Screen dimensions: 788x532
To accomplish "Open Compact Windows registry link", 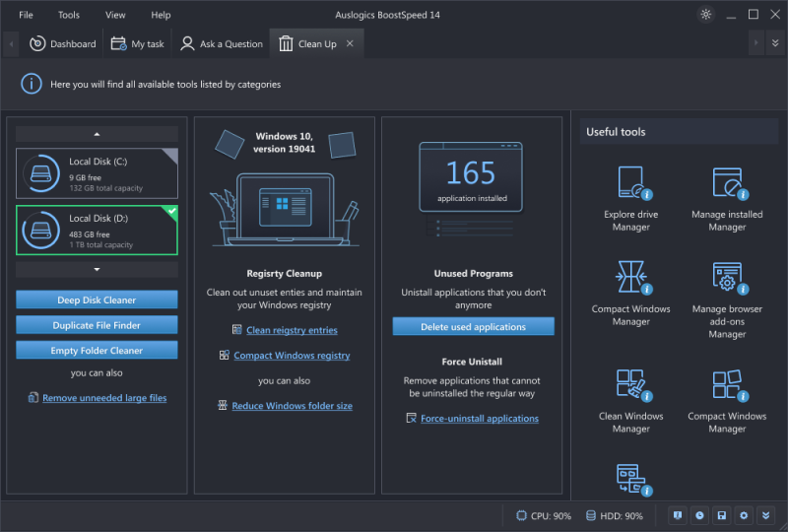I will [292, 355].
